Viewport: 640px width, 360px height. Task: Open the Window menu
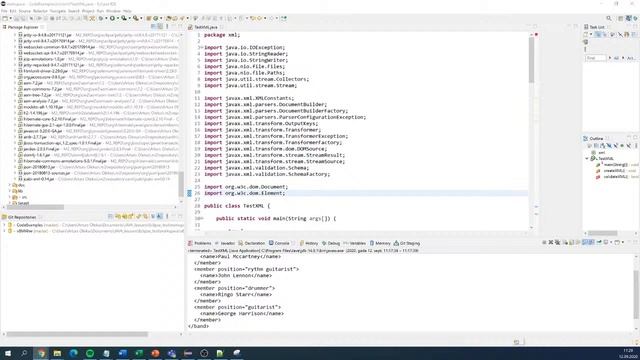tap(113, 11)
